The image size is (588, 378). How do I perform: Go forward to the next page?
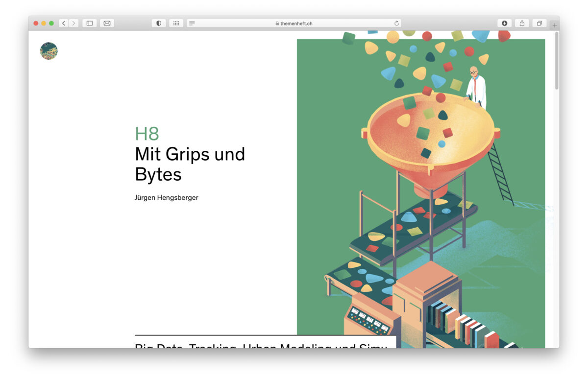click(x=73, y=23)
